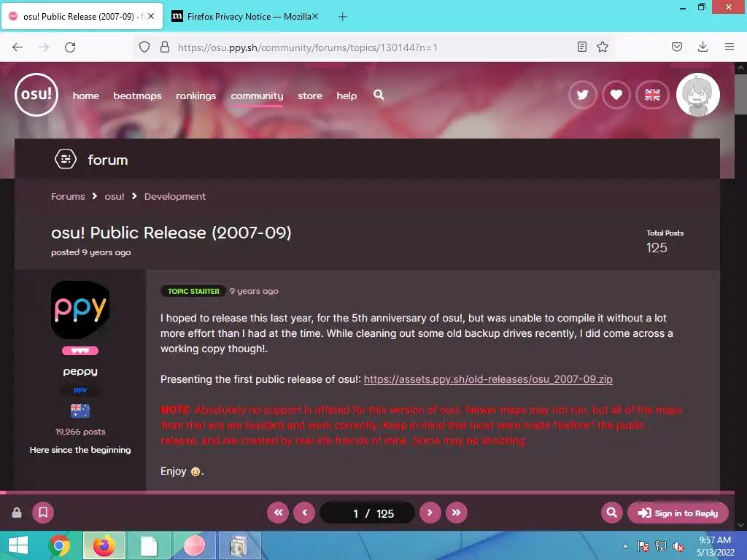This screenshot has height=560, width=747.
Task: Click the muted volume tray icon
Action: 678,546
